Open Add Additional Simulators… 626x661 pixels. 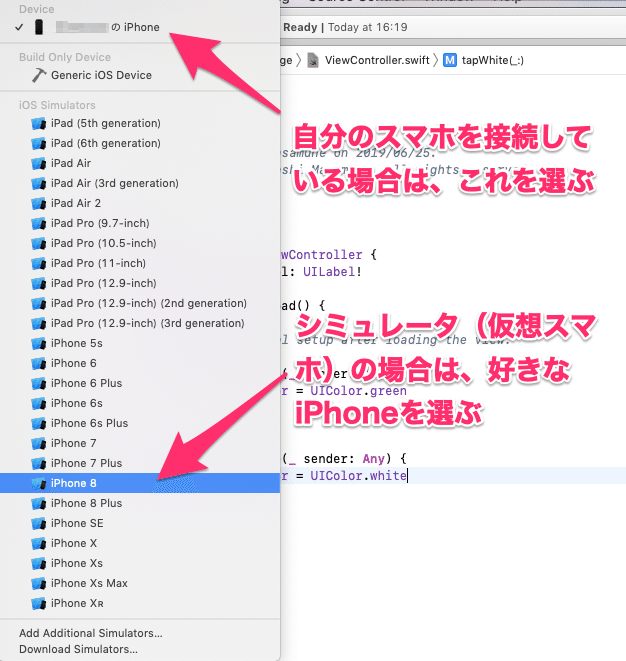click(91, 633)
